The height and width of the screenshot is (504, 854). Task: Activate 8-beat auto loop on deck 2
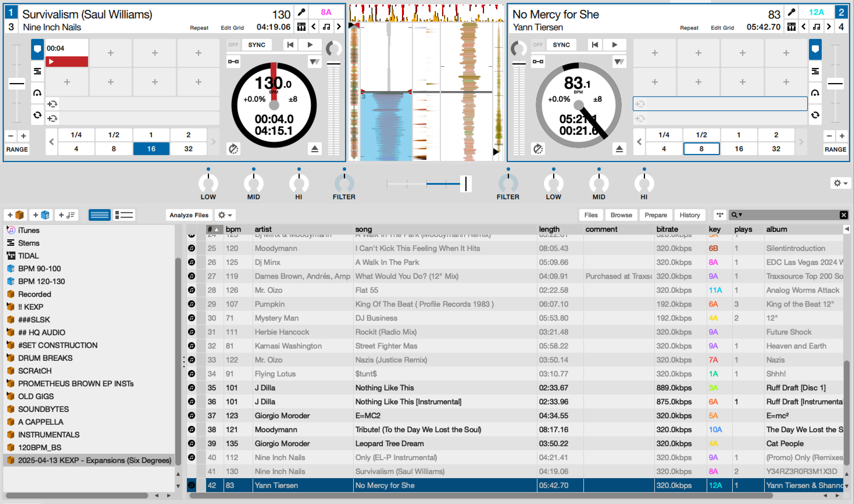pyautogui.click(x=701, y=149)
